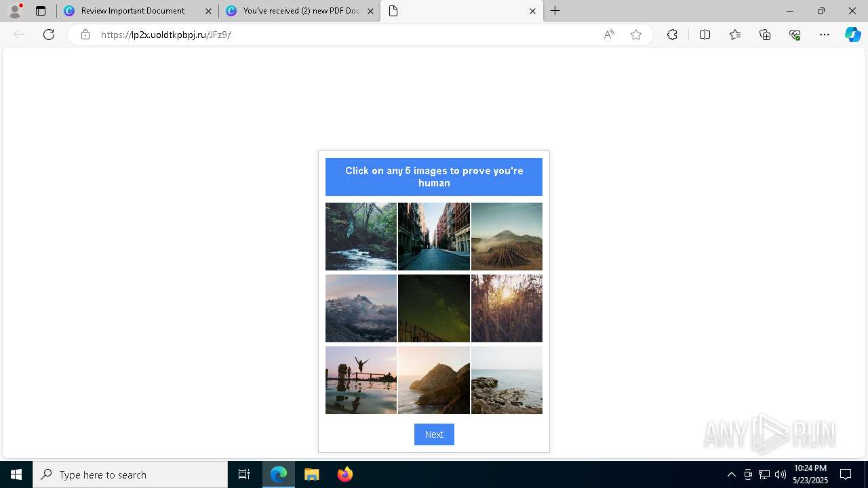The height and width of the screenshot is (488, 868).
Task: Open the Favorites list icon
Action: [735, 35]
